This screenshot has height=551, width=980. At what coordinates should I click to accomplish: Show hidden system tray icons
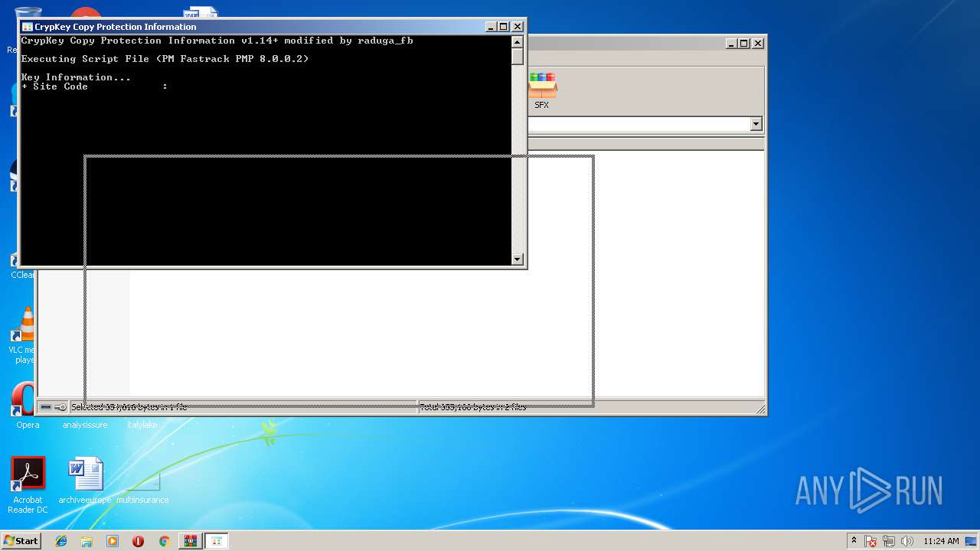[854, 540]
